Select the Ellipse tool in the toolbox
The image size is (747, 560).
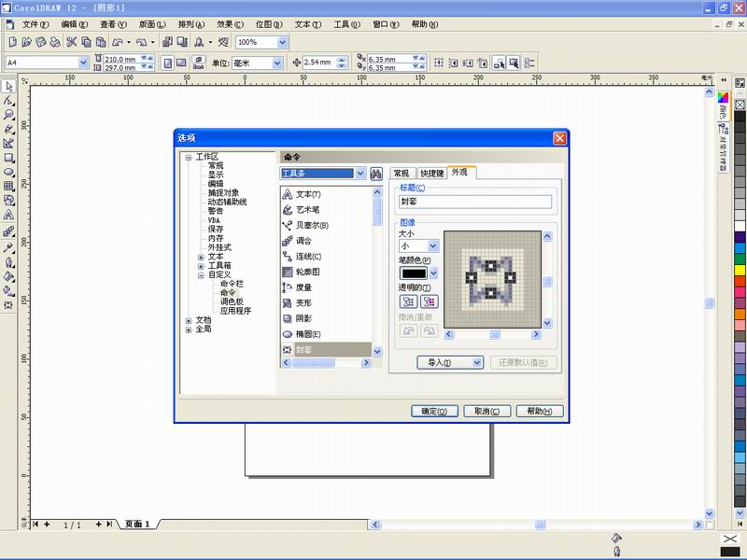click(8, 172)
